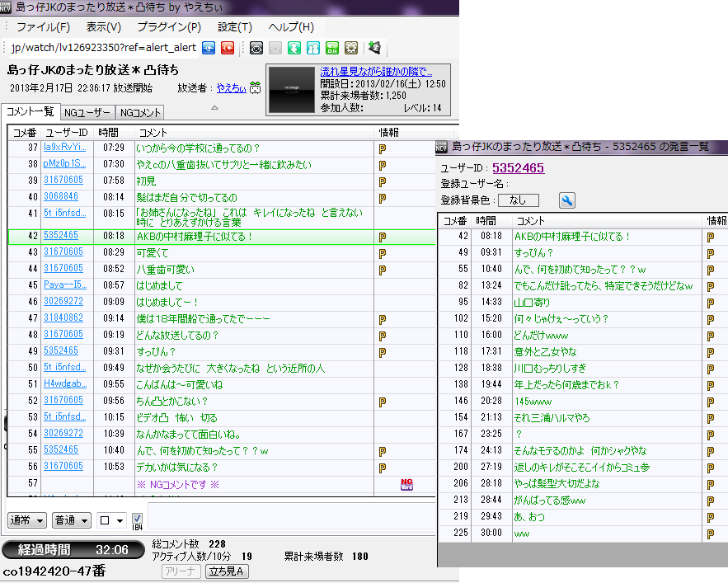The image size is (728, 583).
Task: Switch to the NGコメント tab
Action: [x=140, y=112]
